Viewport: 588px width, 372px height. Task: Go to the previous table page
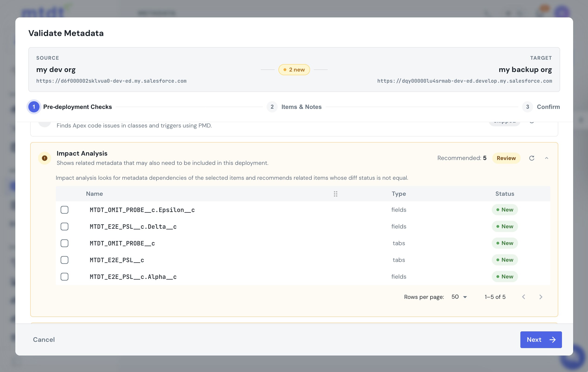(524, 297)
